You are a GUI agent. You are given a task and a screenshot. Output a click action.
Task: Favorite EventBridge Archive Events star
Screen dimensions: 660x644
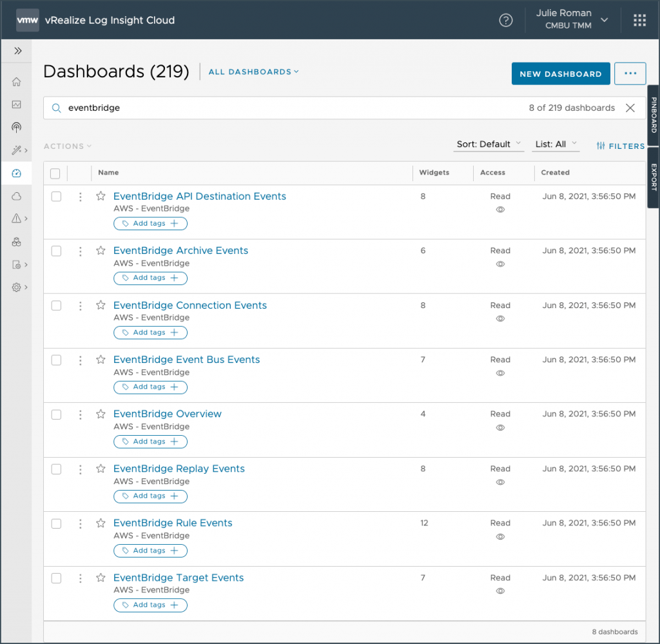101,251
